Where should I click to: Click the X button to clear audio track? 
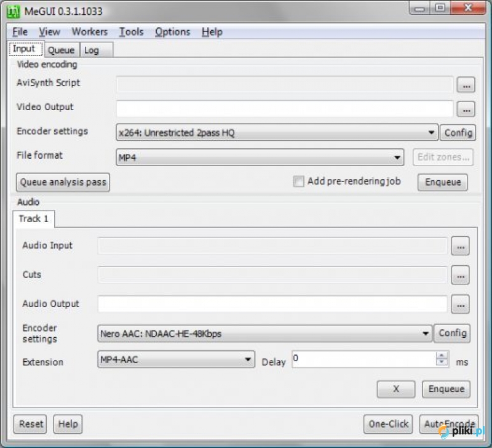tap(395, 389)
